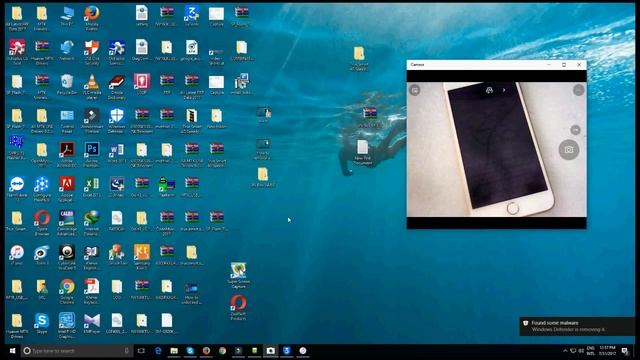Open the taskbar clock and date

tap(607, 351)
